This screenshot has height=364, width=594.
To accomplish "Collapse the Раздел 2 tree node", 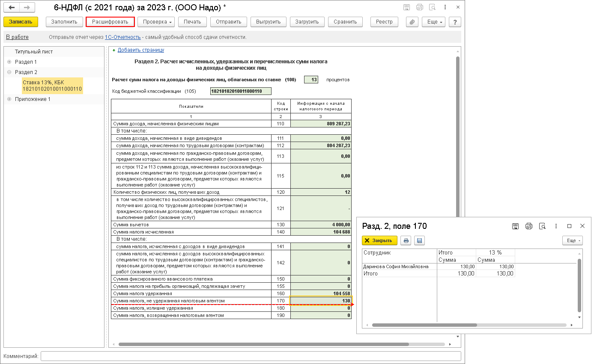I will click(x=9, y=72).
